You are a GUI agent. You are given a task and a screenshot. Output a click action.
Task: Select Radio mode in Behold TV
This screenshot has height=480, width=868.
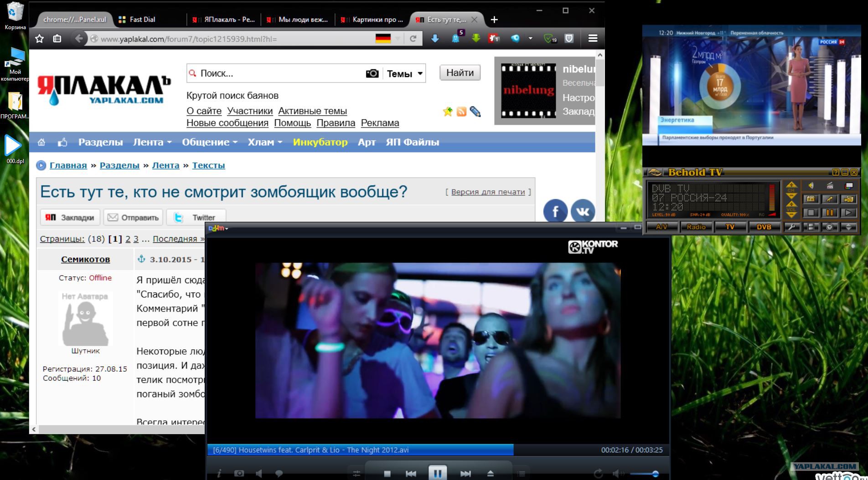click(x=696, y=227)
